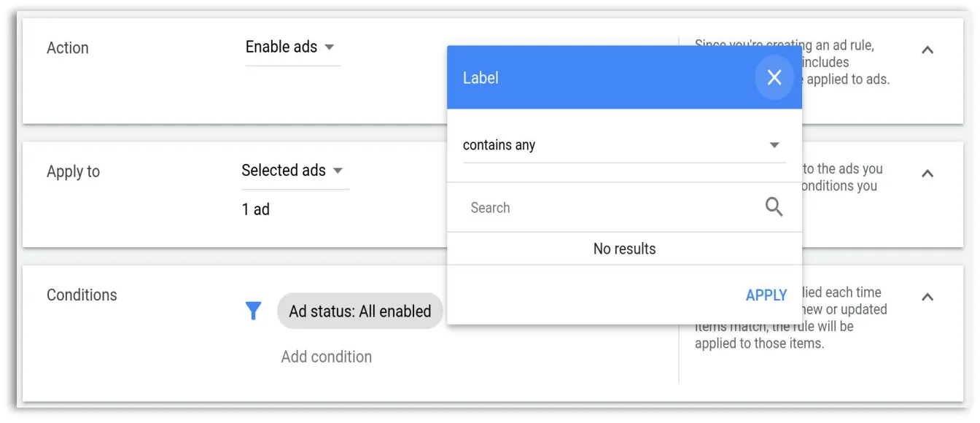Click APPLY in the Label dialog

click(x=766, y=295)
